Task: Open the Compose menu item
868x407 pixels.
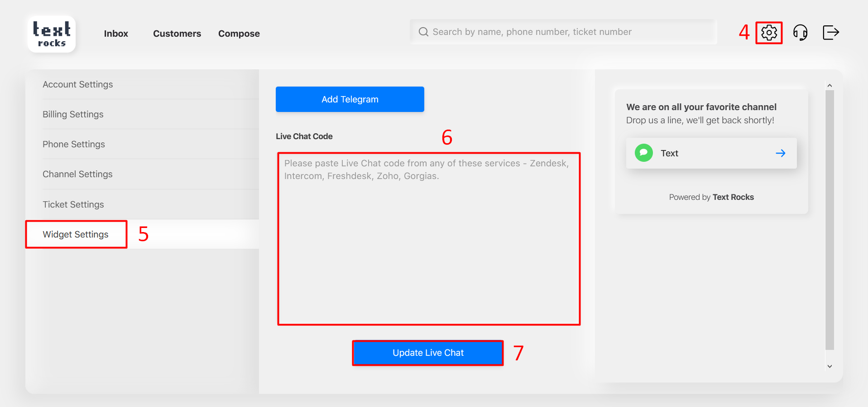Action: [239, 34]
